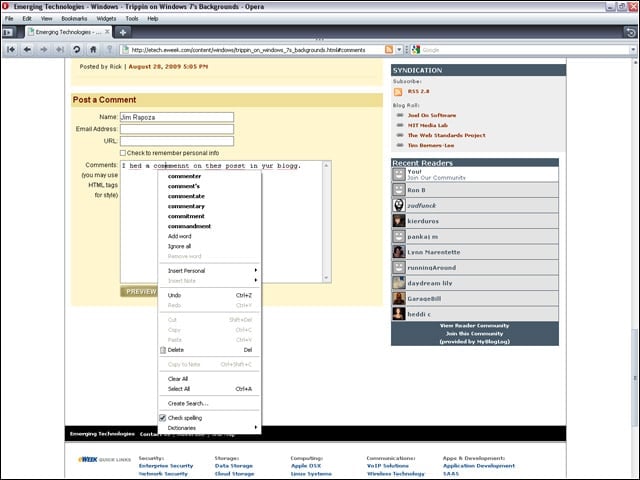Choose Undo from context menu
The image size is (640, 480).
tap(209, 295)
